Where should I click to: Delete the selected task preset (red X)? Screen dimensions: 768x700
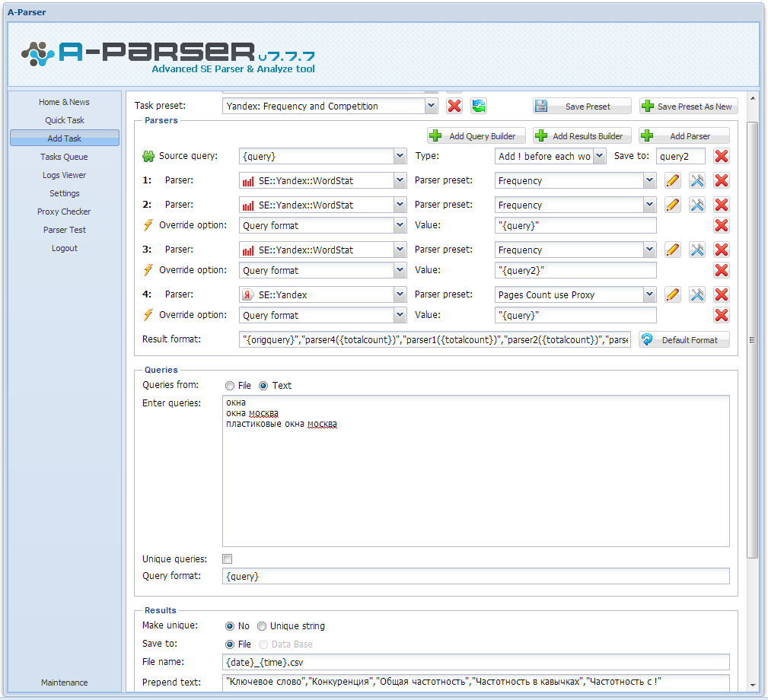pyautogui.click(x=454, y=106)
